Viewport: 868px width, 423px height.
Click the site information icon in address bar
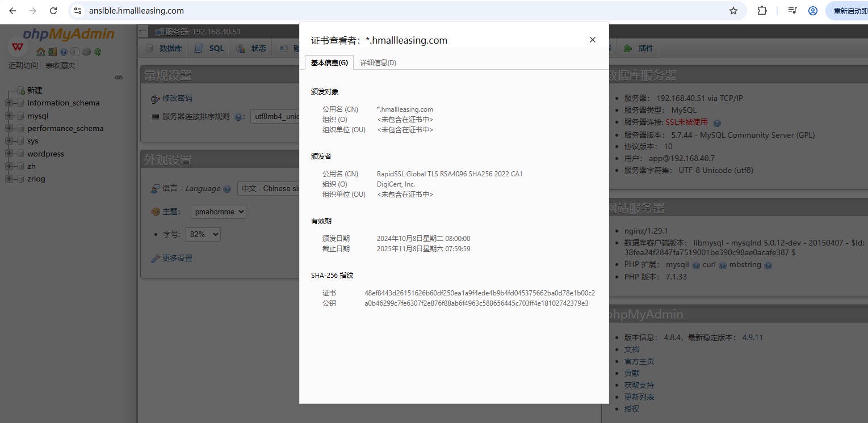coord(78,11)
